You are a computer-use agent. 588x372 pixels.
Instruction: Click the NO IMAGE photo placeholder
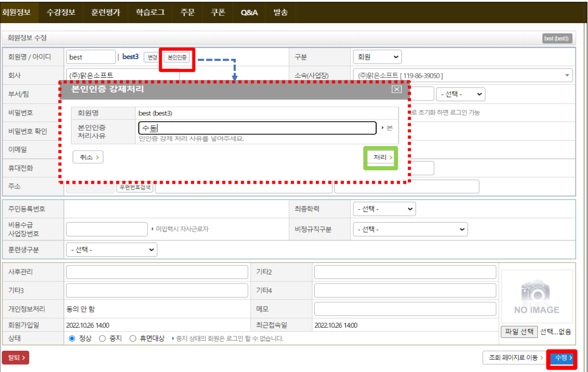pyautogui.click(x=537, y=298)
